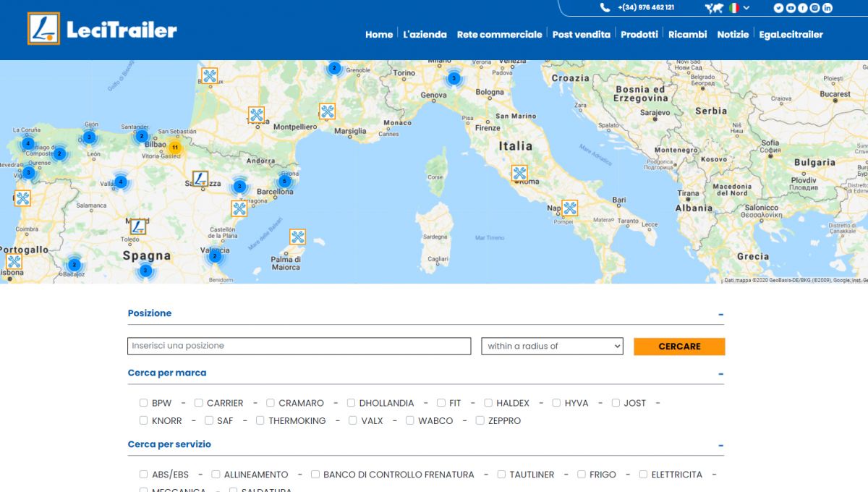This screenshot has height=492, width=868.
Task: Open the EgaLecitrailer menu item
Action: (791, 34)
